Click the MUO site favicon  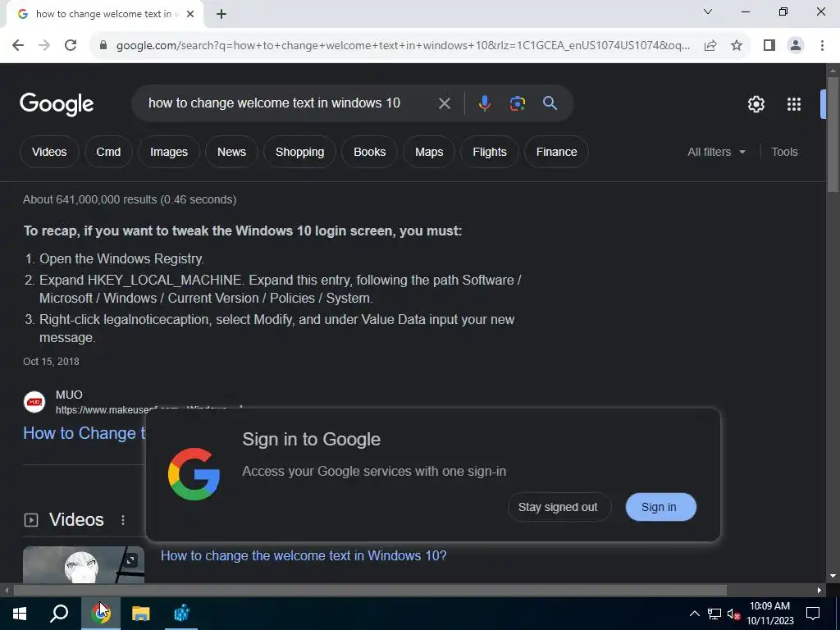click(x=34, y=402)
